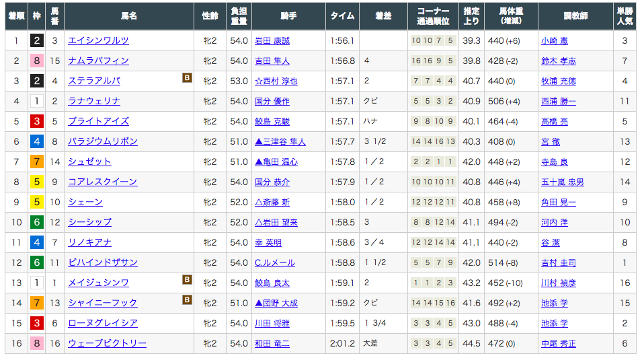Screen dimensions: 644x358
Task: Select horse ラナウェリナ
Action: pyautogui.click(x=94, y=101)
